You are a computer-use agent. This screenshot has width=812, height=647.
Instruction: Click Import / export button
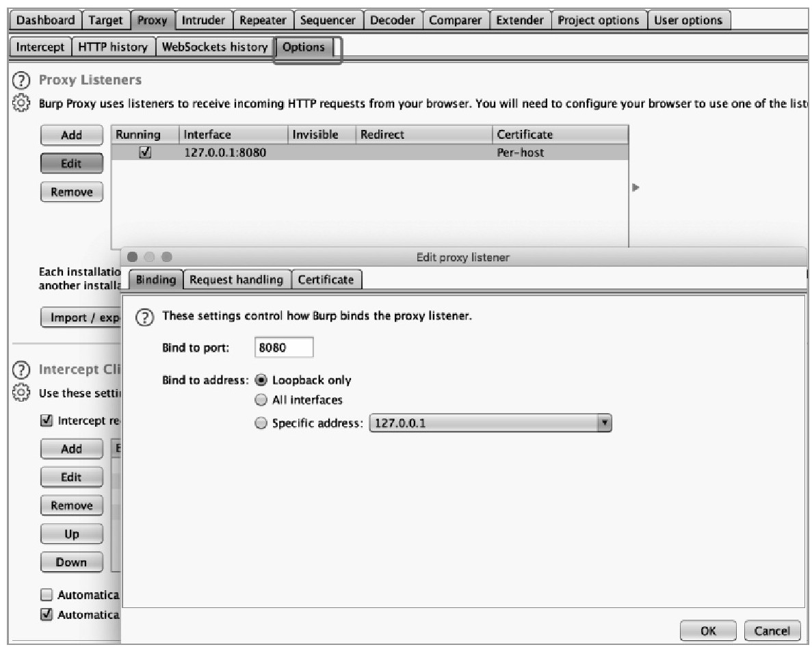coord(81,317)
